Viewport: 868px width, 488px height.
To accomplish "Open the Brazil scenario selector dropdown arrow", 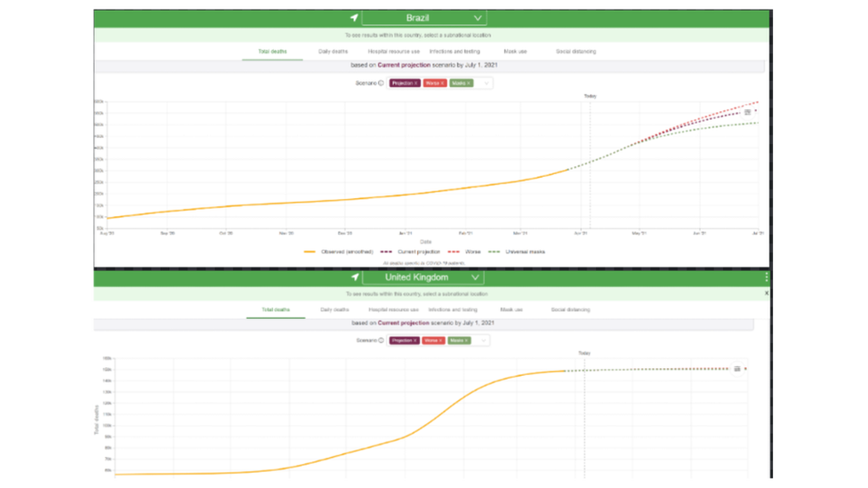I will [486, 83].
